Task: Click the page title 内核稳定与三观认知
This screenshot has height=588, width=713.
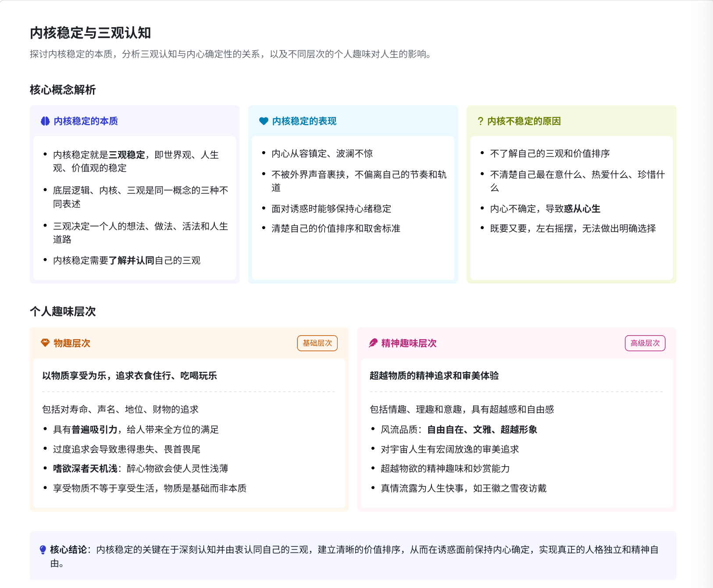Action: pyautogui.click(x=90, y=33)
